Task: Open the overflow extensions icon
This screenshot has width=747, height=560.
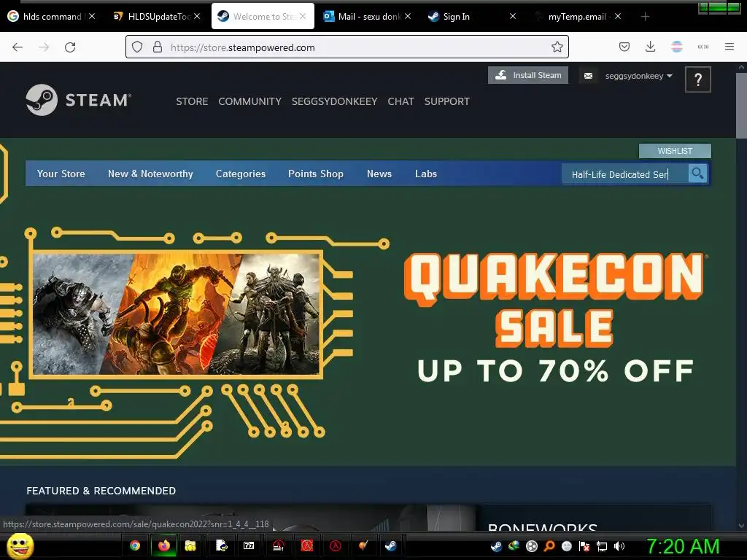Action: coord(703,47)
